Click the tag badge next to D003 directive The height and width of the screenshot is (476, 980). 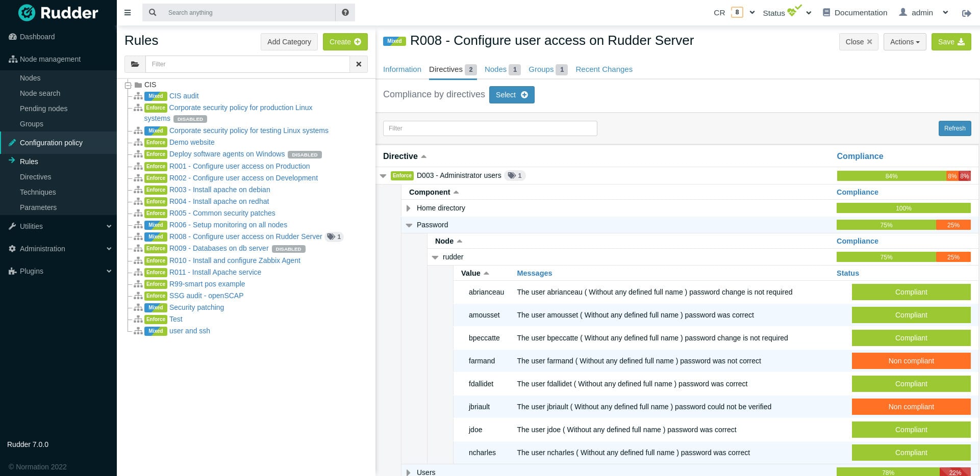tap(515, 175)
